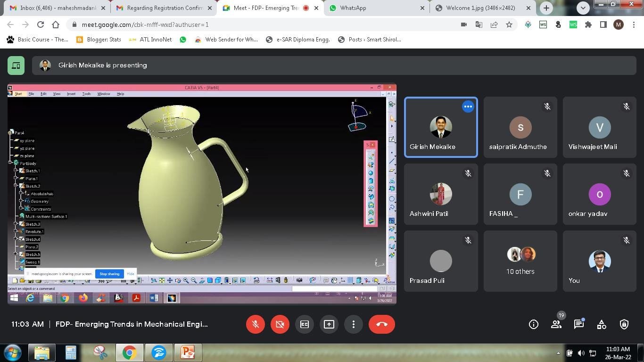Image resolution: width=644 pixels, height=362 pixels.
Task: Switch to the WhatsApp browser tab
Action: (x=372, y=8)
